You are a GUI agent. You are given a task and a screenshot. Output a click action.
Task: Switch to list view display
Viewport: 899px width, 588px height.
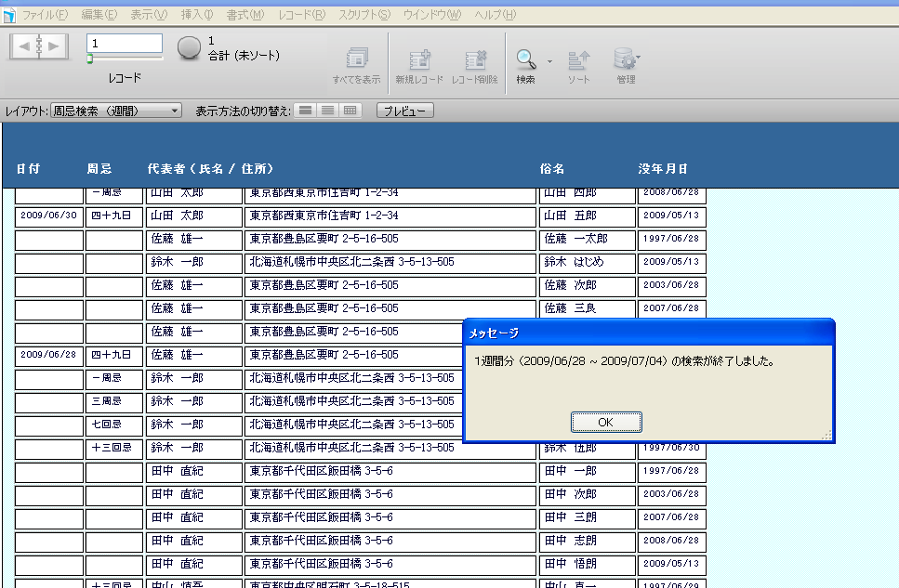click(x=327, y=111)
